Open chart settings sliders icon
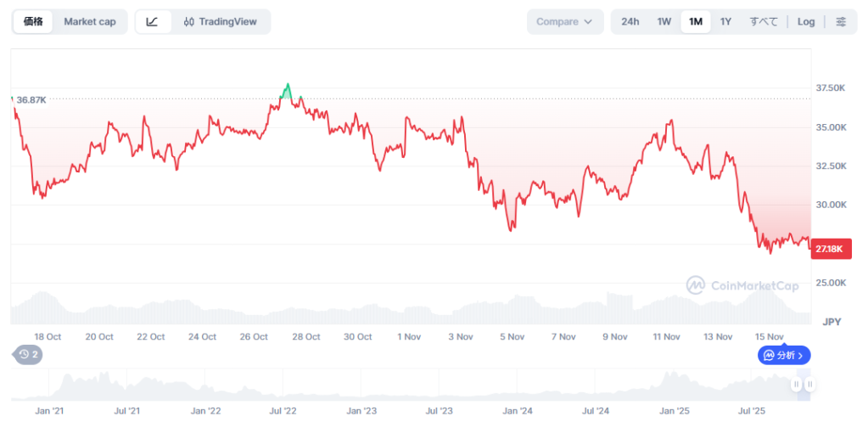 840,22
